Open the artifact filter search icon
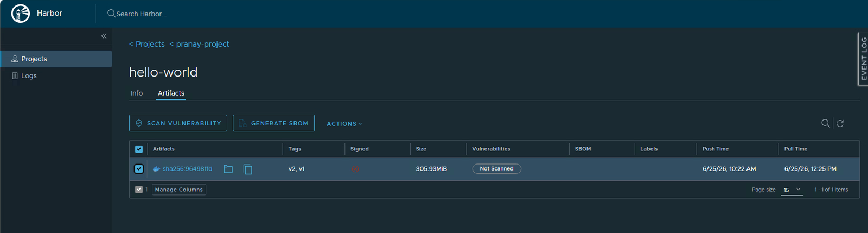This screenshot has width=868, height=233. coord(825,123)
